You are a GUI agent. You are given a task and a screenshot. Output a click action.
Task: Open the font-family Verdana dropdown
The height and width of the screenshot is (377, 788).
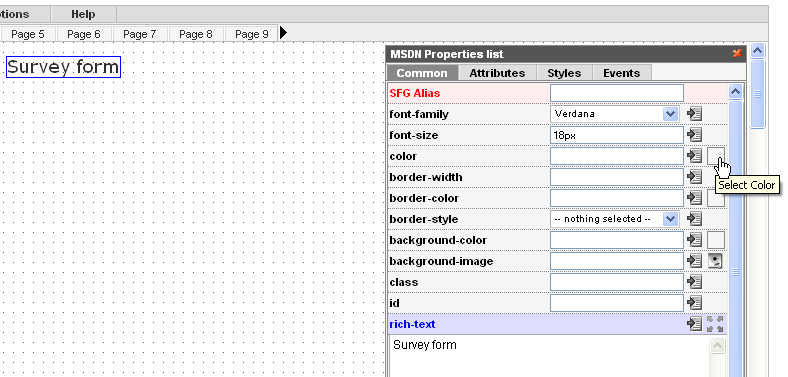pos(615,114)
